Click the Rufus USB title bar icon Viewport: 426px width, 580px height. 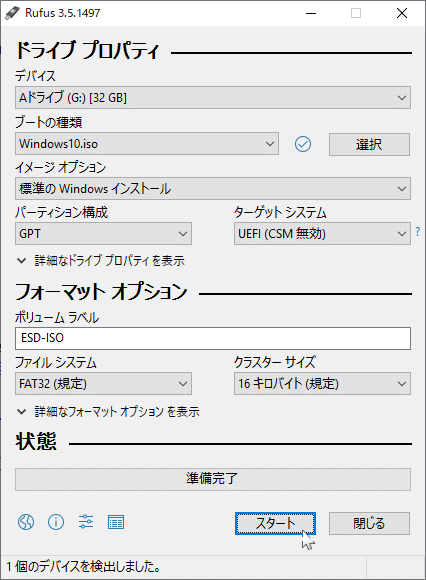tap(12, 13)
